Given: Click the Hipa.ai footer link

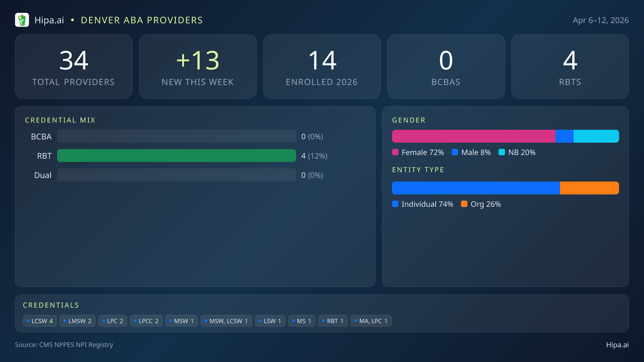Looking at the screenshot, I should [617, 345].
